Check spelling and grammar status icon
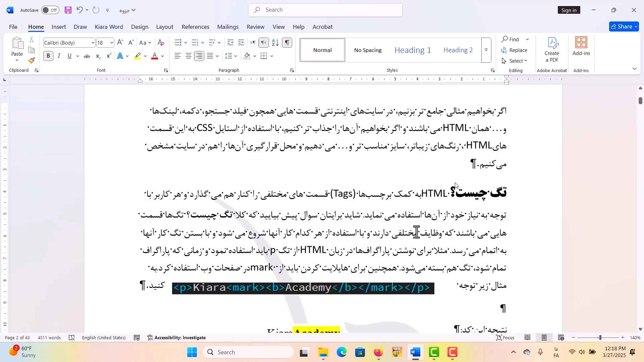 click(72, 338)
